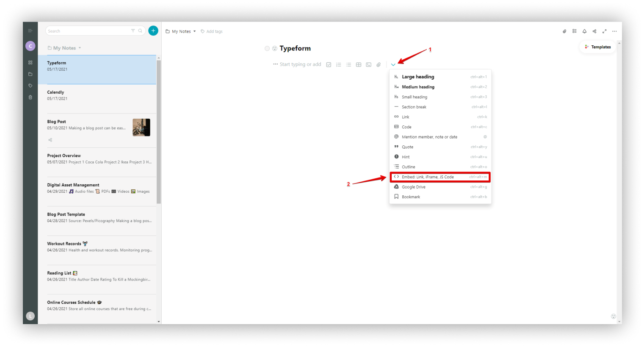Insert a table from the toolbar

pos(359,65)
